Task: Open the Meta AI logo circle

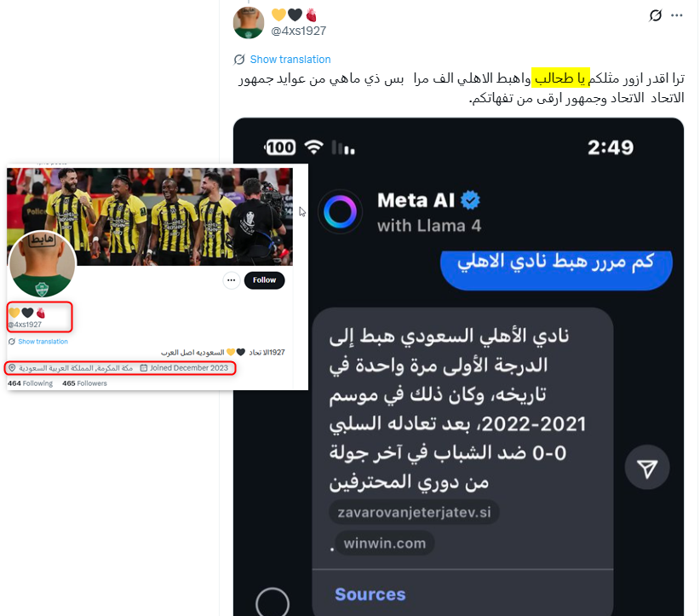Action: coord(340,212)
